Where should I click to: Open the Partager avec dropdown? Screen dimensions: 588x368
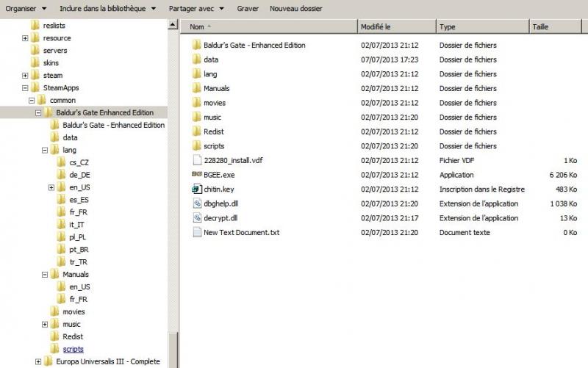196,8
